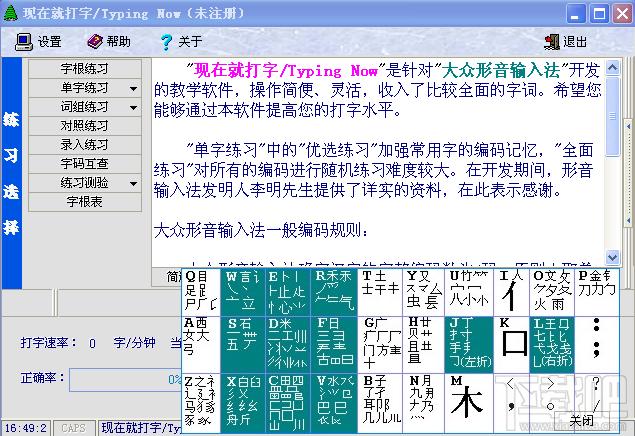The image size is (635, 436).
Task: Click the comma key cell
Action: (511, 403)
